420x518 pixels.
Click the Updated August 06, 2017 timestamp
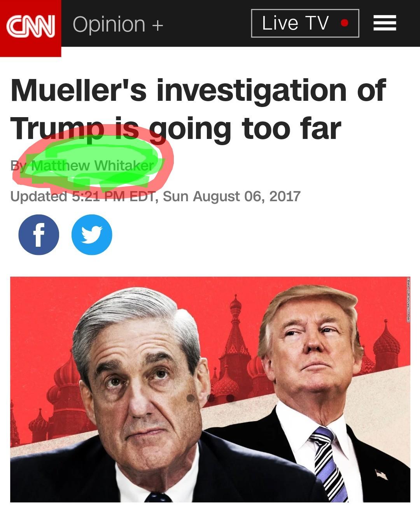pyautogui.click(x=155, y=196)
